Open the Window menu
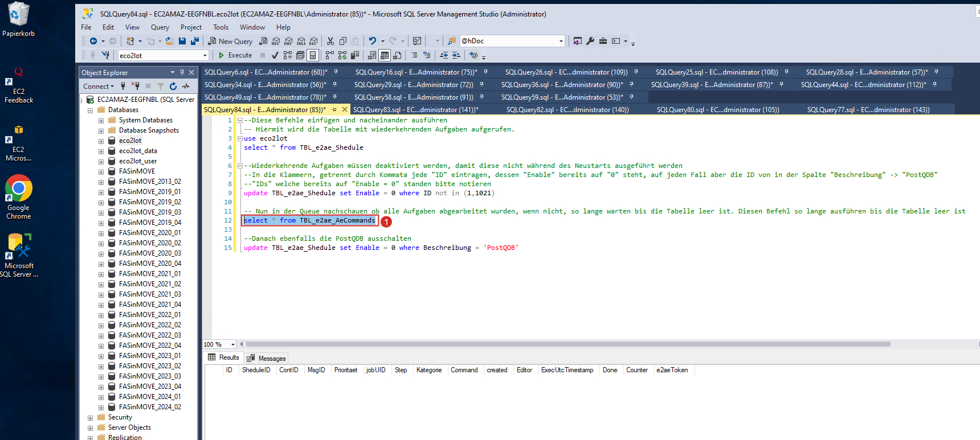Screen dimensions: 980x440 click(x=252, y=27)
